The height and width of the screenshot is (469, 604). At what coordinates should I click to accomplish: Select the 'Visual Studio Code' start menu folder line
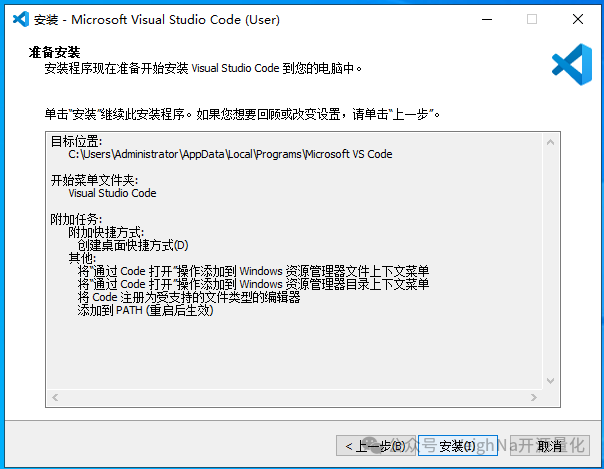click(x=112, y=193)
